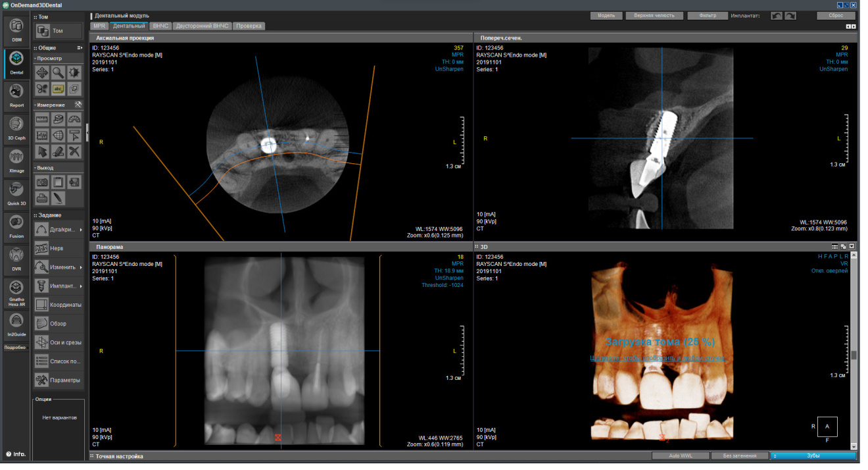Select the Pan move tool
The width and height of the screenshot is (868, 470).
tap(42, 72)
